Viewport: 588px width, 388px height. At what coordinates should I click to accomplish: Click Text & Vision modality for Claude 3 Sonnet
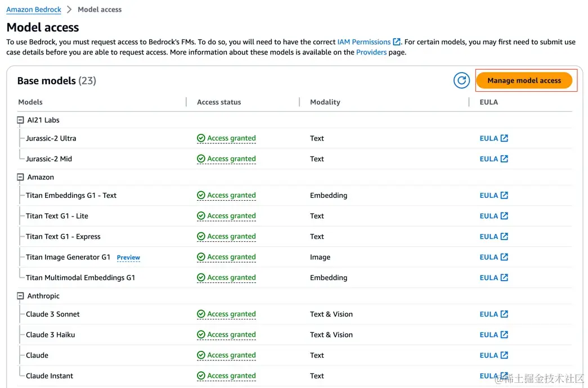pyautogui.click(x=331, y=314)
